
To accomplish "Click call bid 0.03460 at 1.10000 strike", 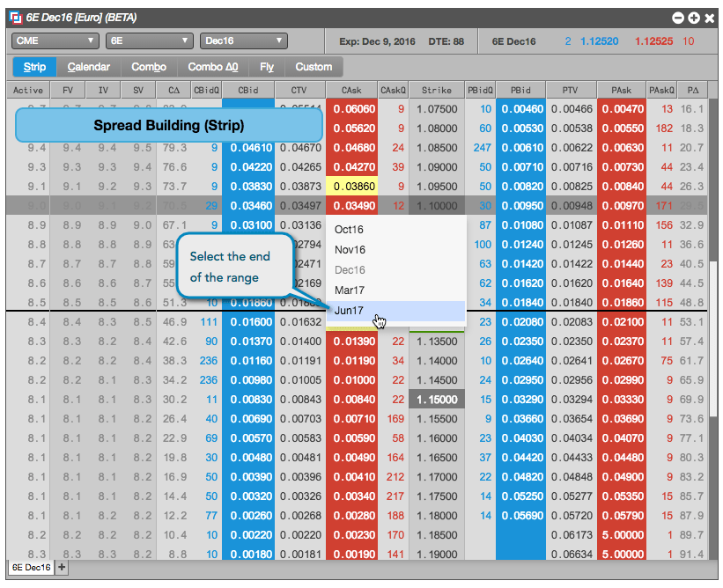I will (248, 206).
